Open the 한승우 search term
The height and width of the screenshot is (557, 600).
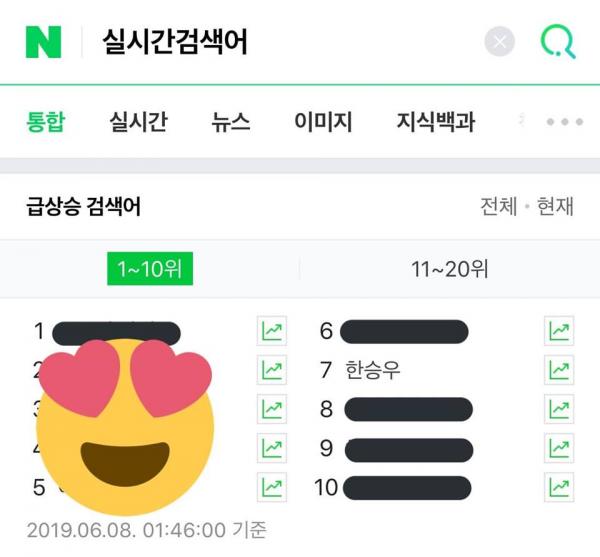[x=372, y=370]
